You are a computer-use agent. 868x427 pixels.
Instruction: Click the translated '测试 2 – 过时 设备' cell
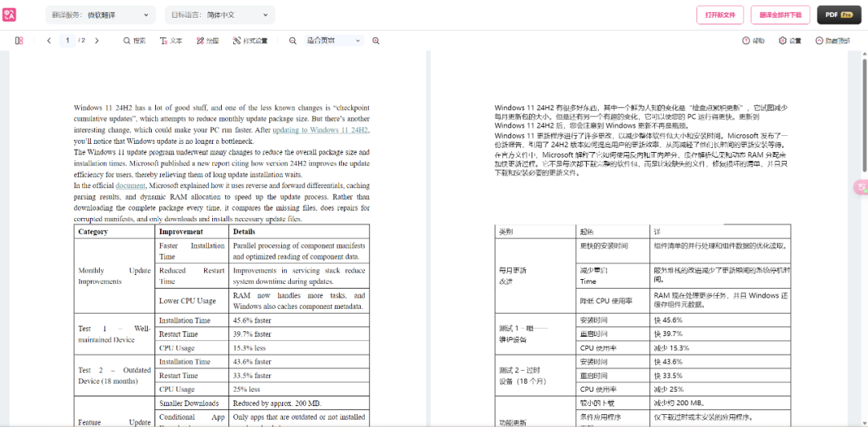pyautogui.click(x=535, y=376)
